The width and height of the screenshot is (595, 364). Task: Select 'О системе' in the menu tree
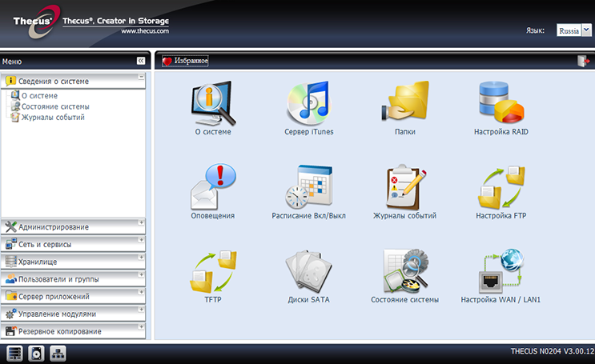coord(39,96)
